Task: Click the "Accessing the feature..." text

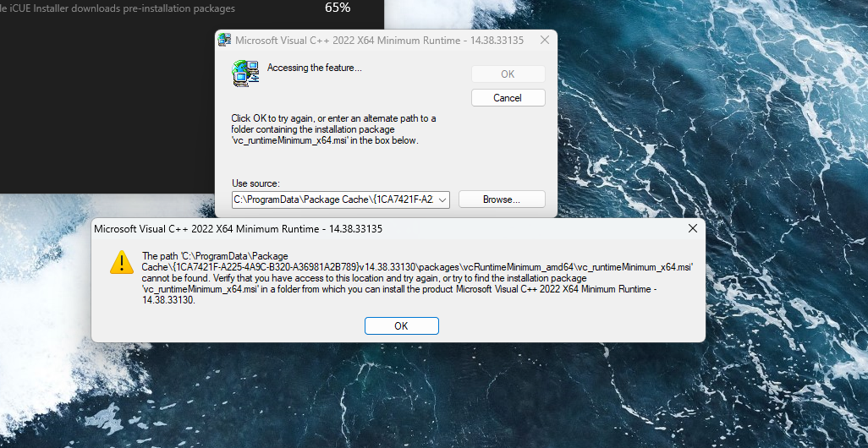Action: 315,68
